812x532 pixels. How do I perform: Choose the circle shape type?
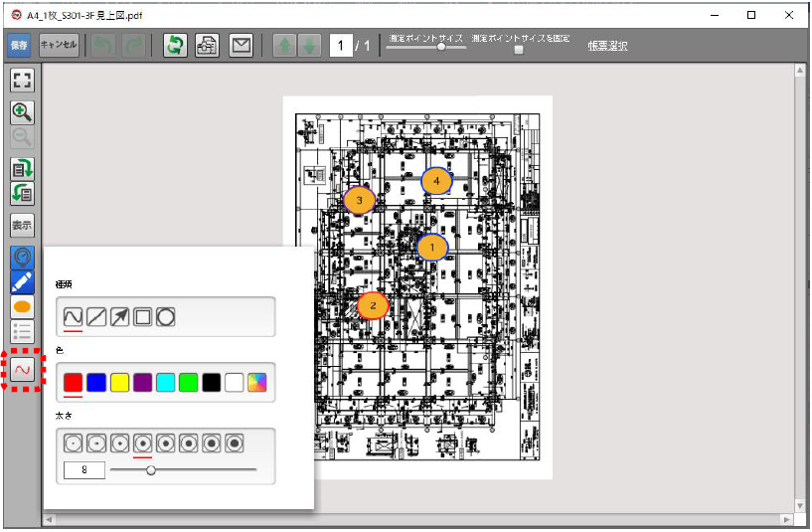tap(166, 317)
